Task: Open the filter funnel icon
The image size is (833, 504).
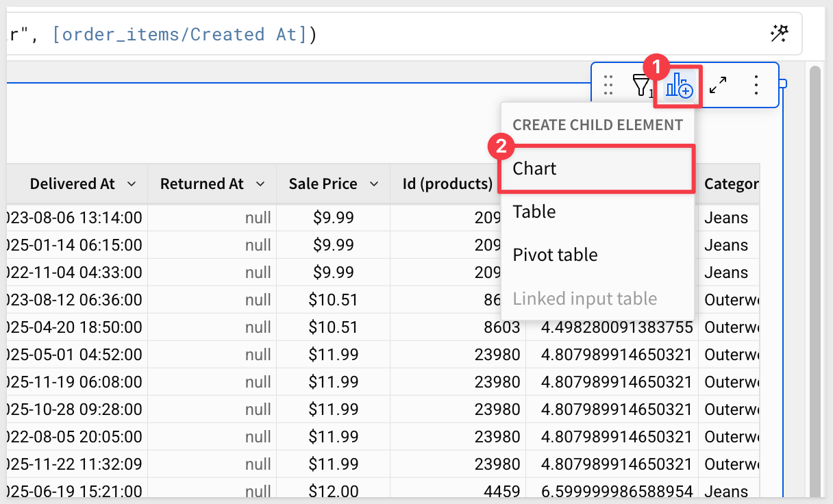Action: [x=641, y=86]
